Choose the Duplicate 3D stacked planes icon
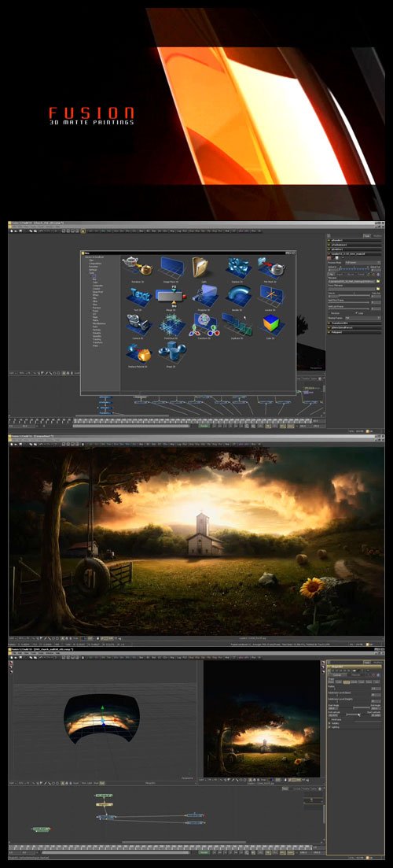Image resolution: width=393 pixels, height=868 pixels. click(x=237, y=324)
